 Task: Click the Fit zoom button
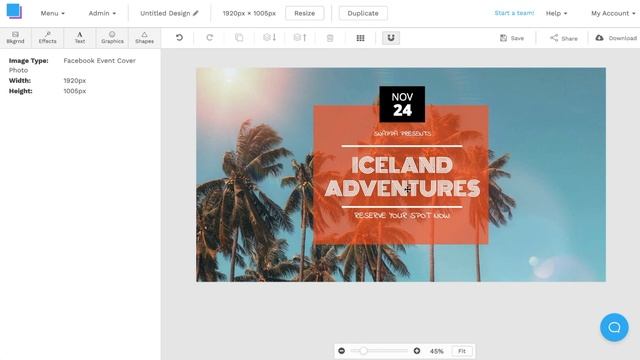pos(462,351)
